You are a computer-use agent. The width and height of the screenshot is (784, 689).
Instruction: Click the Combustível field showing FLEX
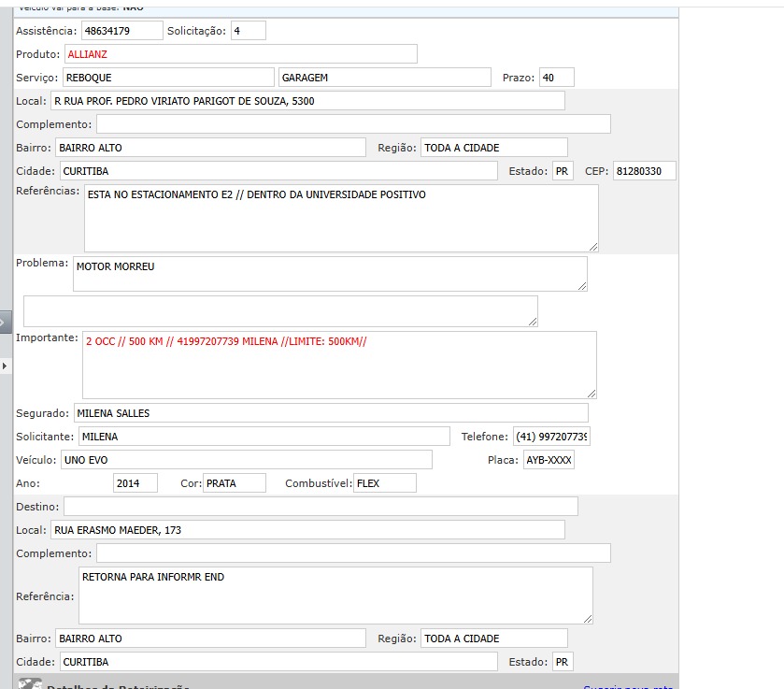coord(385,483)
